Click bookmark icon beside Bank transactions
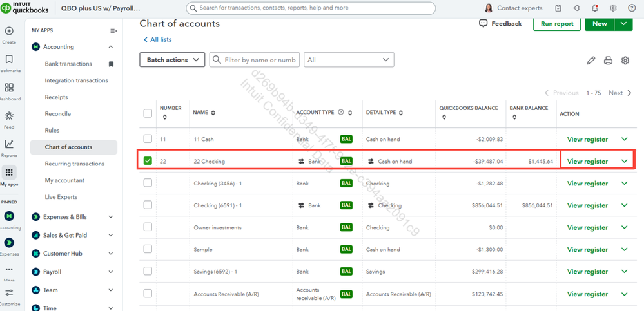This screenshot has height=311, width=644. 111,64
